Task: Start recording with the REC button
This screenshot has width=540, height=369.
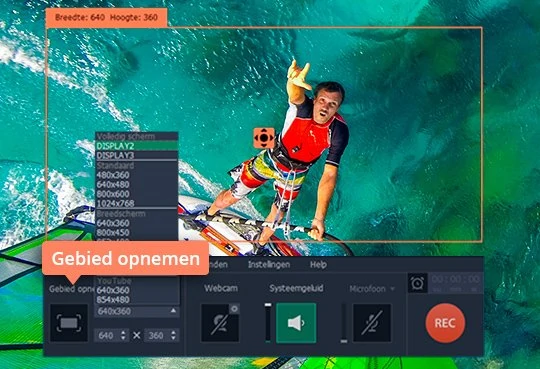Action: click(x=445, y=323)
